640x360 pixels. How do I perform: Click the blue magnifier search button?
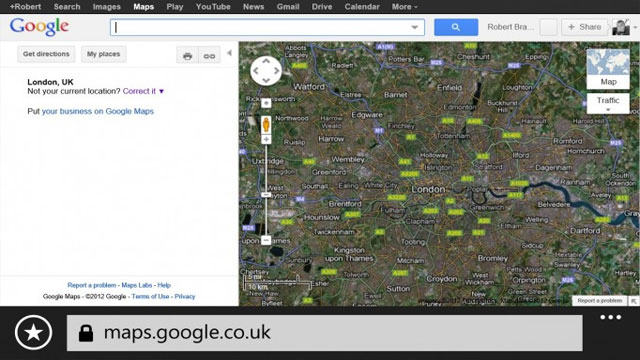(456, 27)
